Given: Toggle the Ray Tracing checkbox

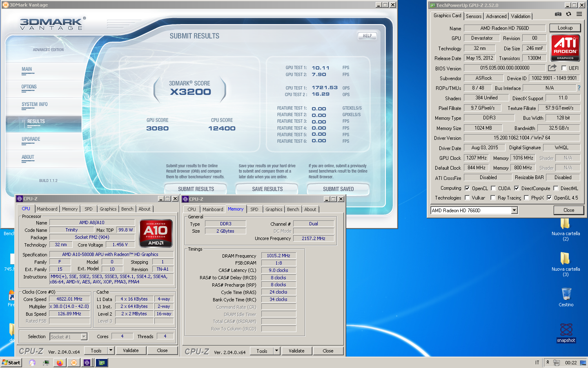Looking at the screenshot, I should coord(493,198).
